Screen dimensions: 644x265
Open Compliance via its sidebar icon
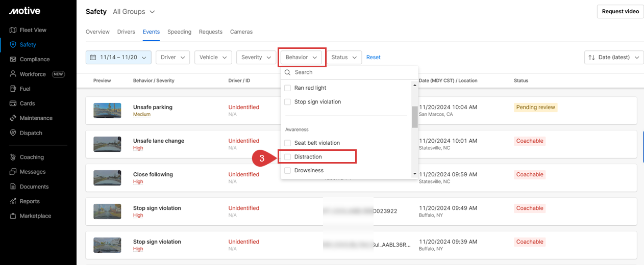click(13, 60)
